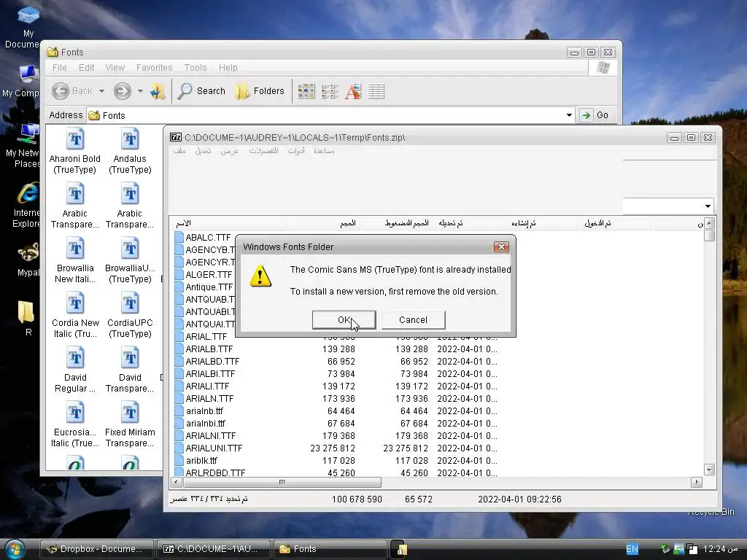The image size is (747, 560).
Task: Select CordiaUPC font icon
Action: click(x=130, y=315)
